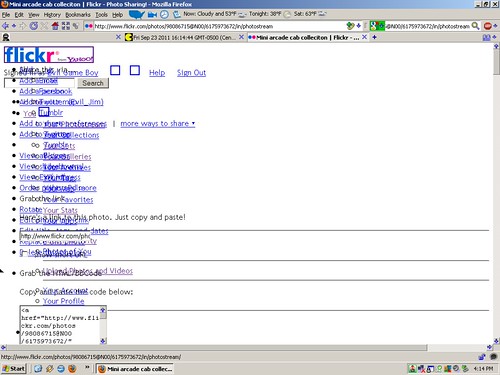Go back with the Back arrow
Screen dimensions: 500x375
[5, 26]
